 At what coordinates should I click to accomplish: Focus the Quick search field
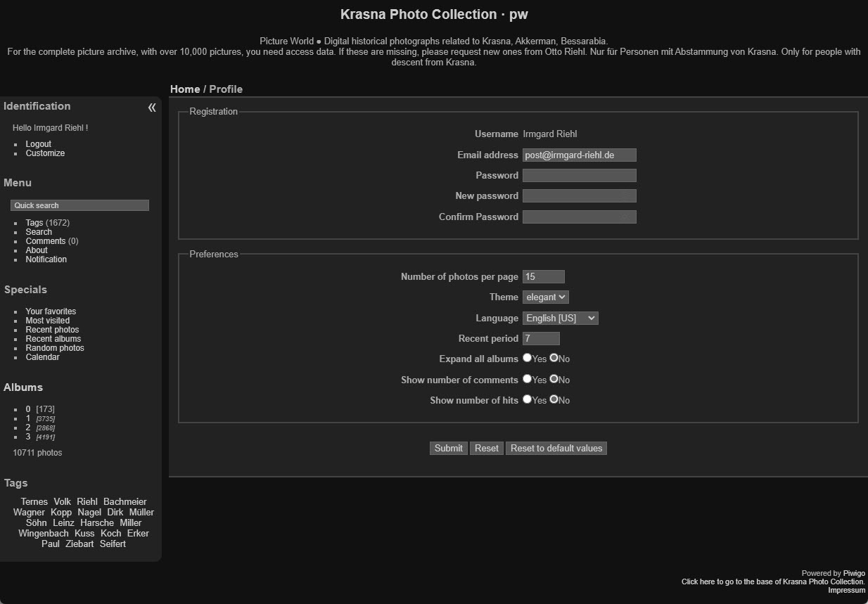click(79, 205)
